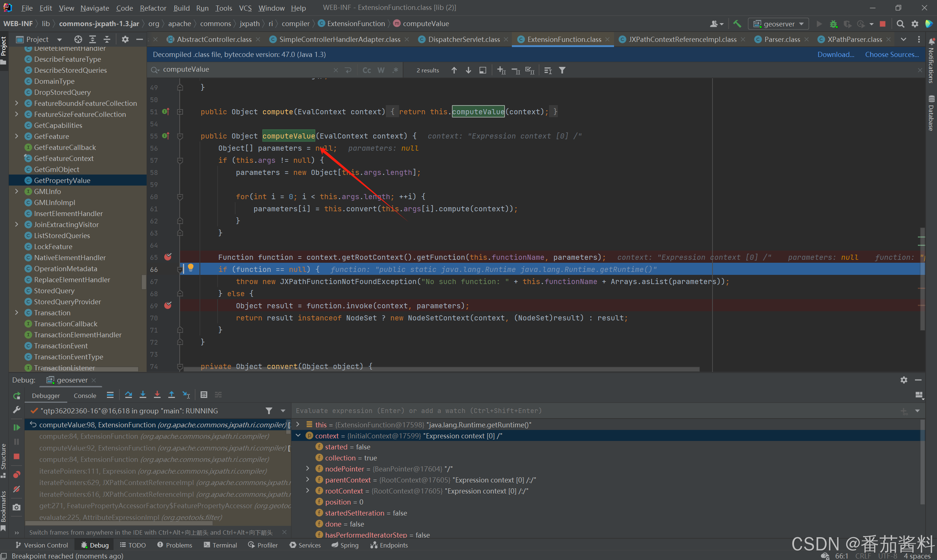Open debugger wrench settings icon
This screenshot has height=560, width=937.
coord(17,410)
